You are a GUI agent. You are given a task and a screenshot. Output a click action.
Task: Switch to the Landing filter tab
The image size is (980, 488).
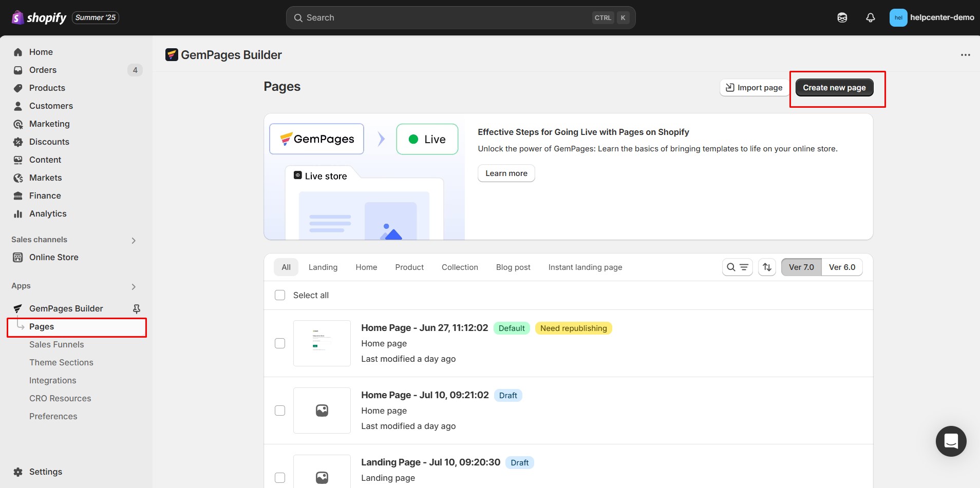[323, 267]
